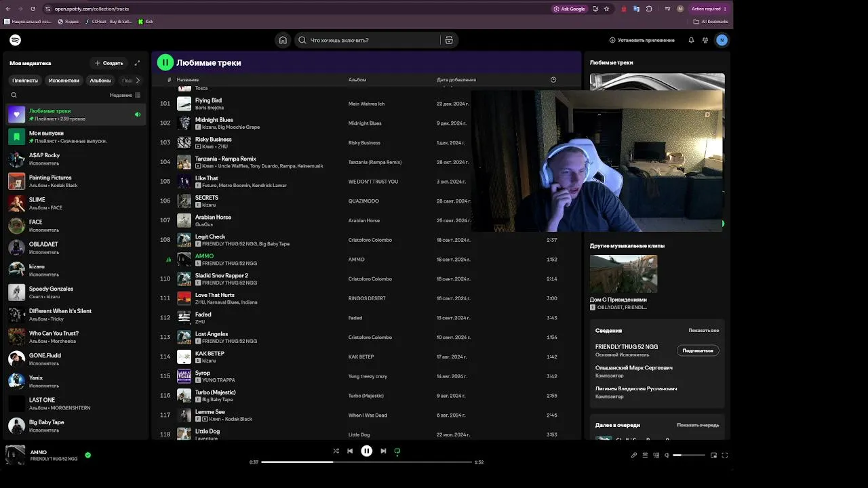The image size is (868, 488).
Task: Open the Дом С Привидениями music video thumbnail
Action: pos(623,274)
